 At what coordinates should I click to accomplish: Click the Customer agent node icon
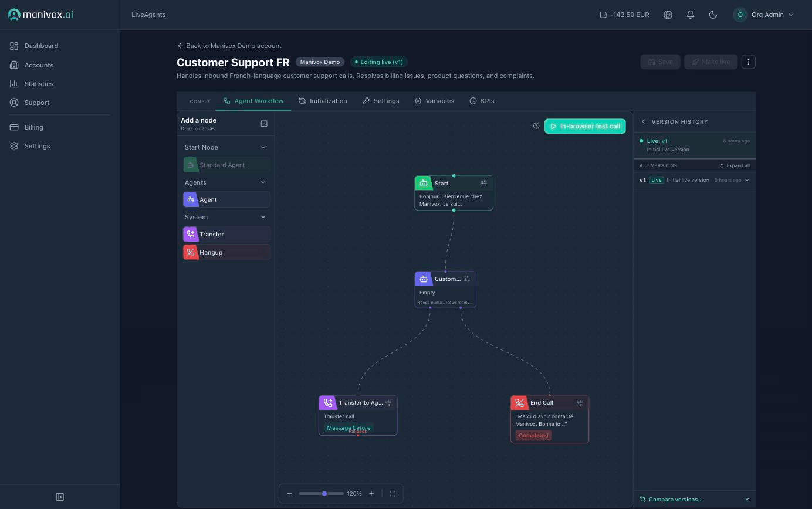point(424,279)
